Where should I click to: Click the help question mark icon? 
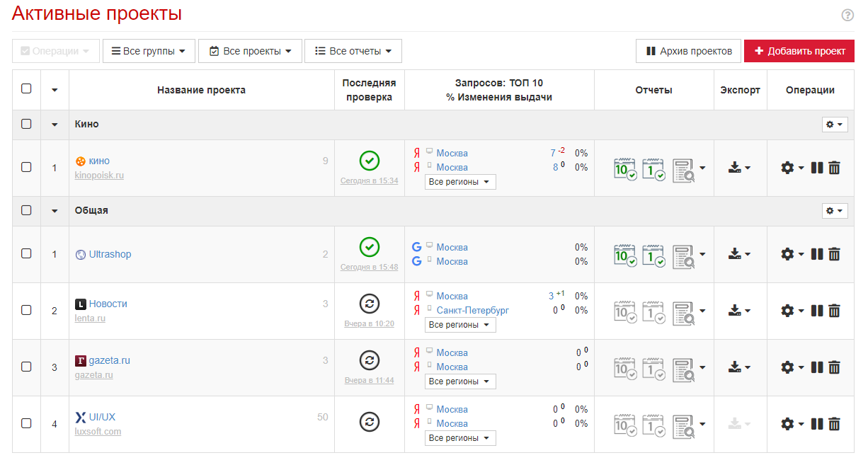(847, 15)
